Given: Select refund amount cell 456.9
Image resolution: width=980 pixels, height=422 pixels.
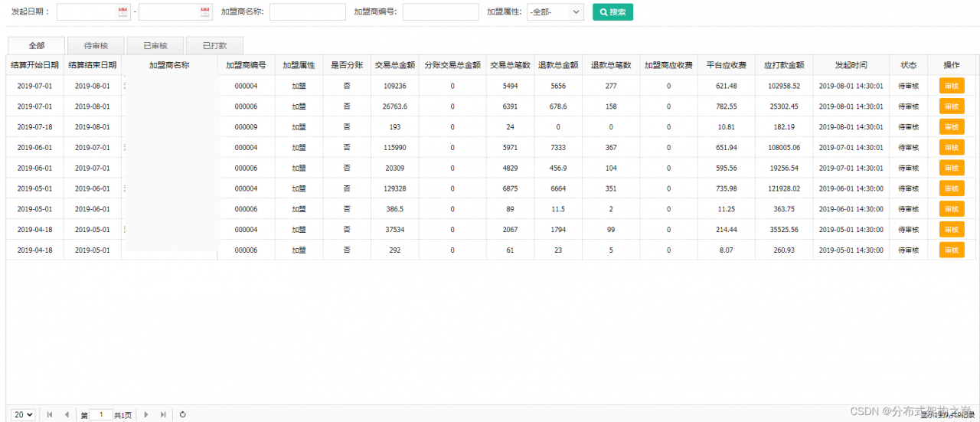Looking at the screenshot, I should [x=558, y=168].
